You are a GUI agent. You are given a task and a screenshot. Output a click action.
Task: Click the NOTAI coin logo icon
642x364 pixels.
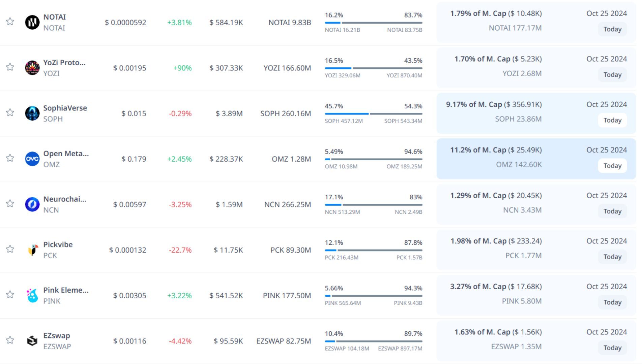(x=32, y=23)
